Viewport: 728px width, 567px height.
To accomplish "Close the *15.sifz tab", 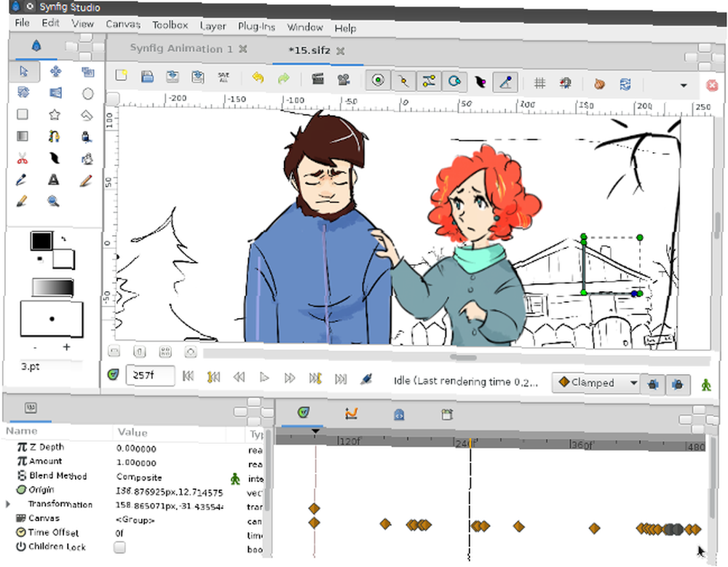I will (340, 51).
